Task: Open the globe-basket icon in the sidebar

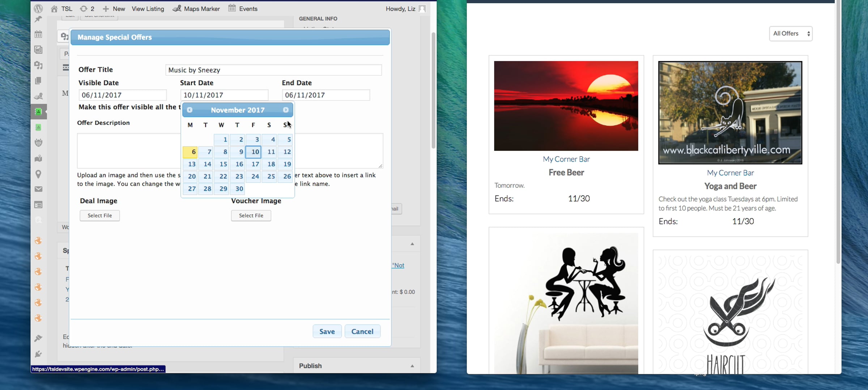Action: click(x=38, y=143)
